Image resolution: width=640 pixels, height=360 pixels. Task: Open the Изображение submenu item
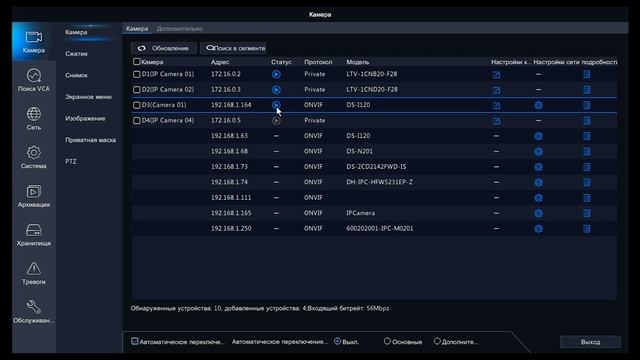(85, 119)
